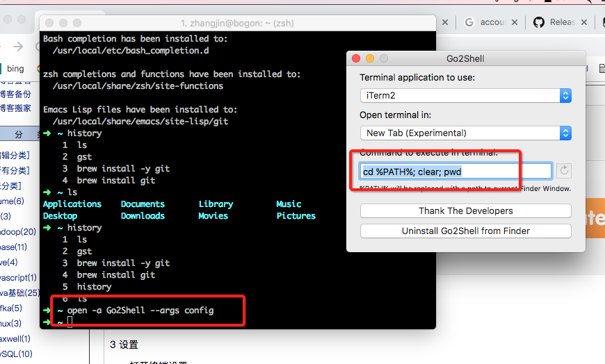Open the doop(20) category link

[18, 232]
